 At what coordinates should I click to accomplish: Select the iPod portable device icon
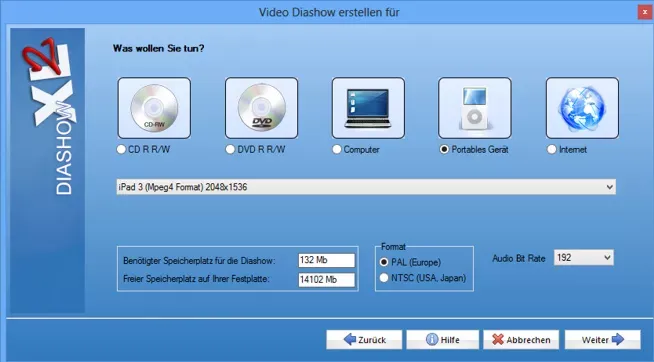(475, 108)
